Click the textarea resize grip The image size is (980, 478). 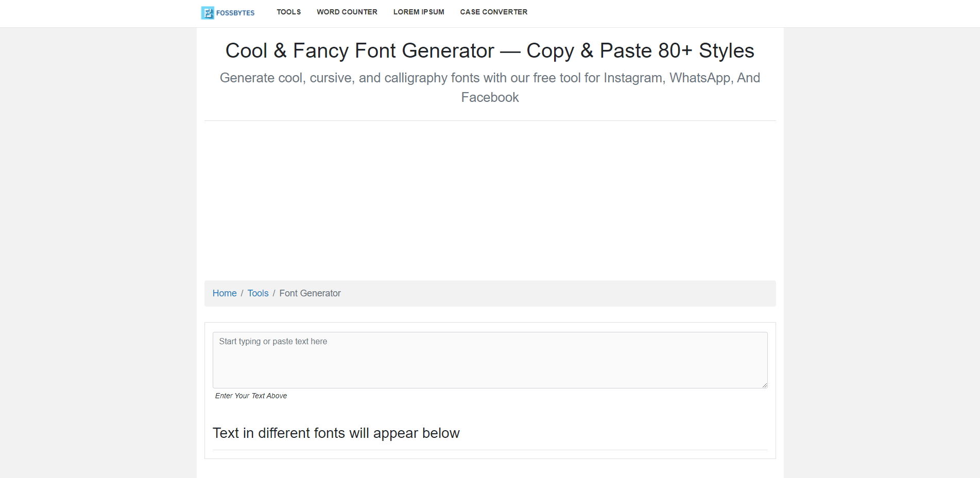coord(764,385)
